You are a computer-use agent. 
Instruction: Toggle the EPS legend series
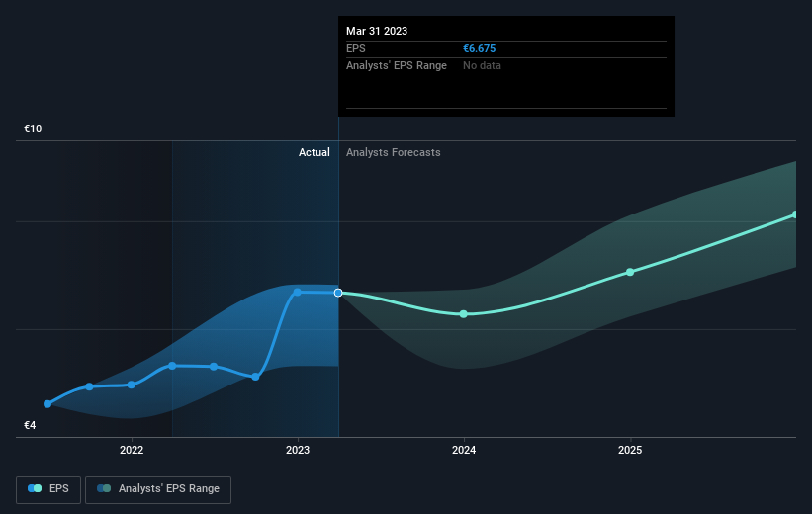pos(48,489)
